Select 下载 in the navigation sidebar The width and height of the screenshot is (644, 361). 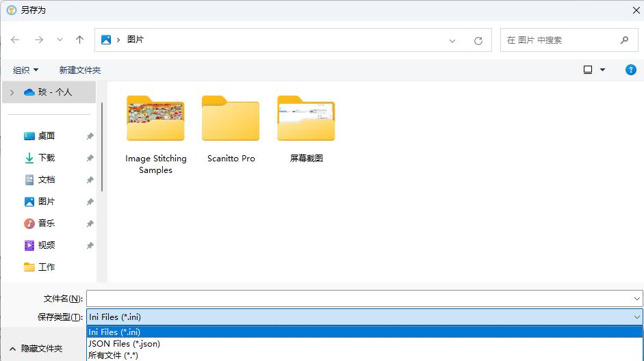point(47,158)
